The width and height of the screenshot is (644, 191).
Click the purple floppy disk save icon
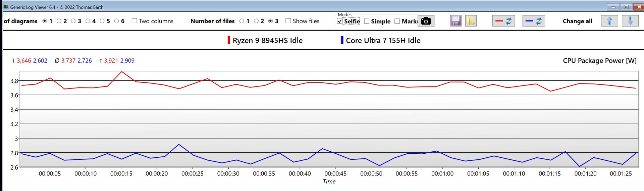[455, 21]
